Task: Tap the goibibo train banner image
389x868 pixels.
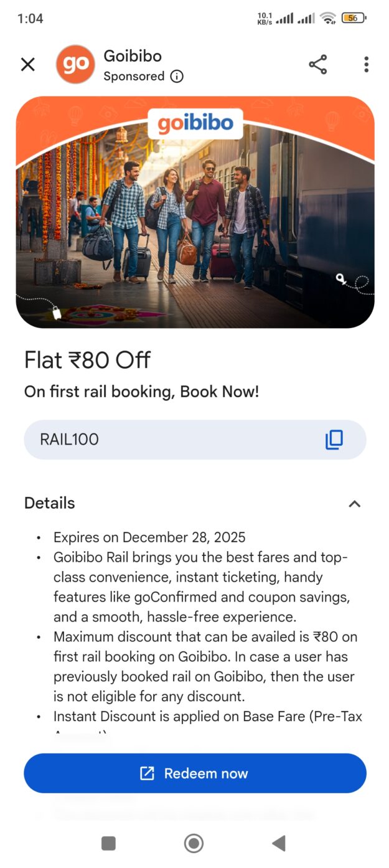Action: pos(195,237)
